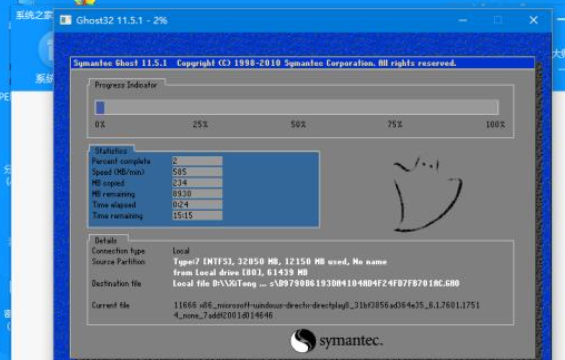Viewport: 565px width, 360px height.
Task: Click the blue progress bar fill
Action: pos(100,107)
